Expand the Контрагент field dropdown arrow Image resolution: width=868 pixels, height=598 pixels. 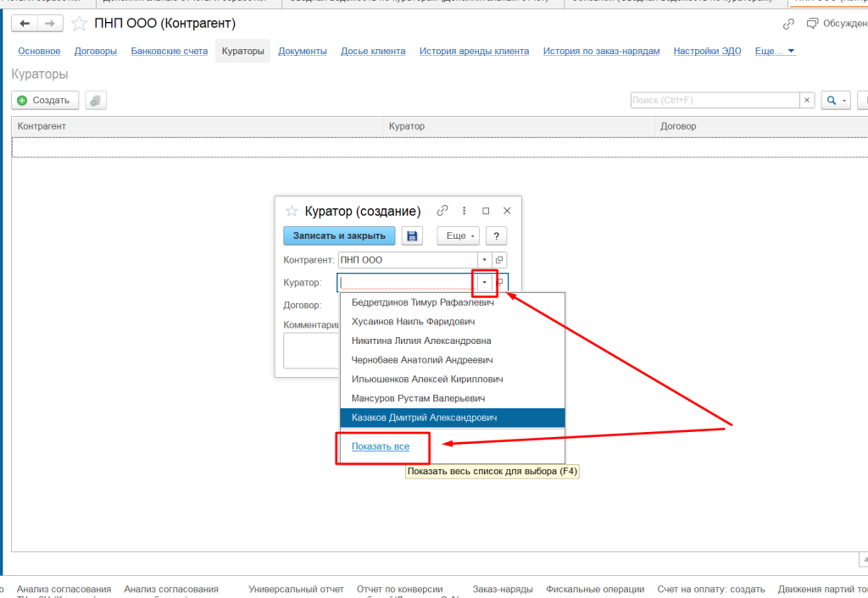click(x=484, y=260)
